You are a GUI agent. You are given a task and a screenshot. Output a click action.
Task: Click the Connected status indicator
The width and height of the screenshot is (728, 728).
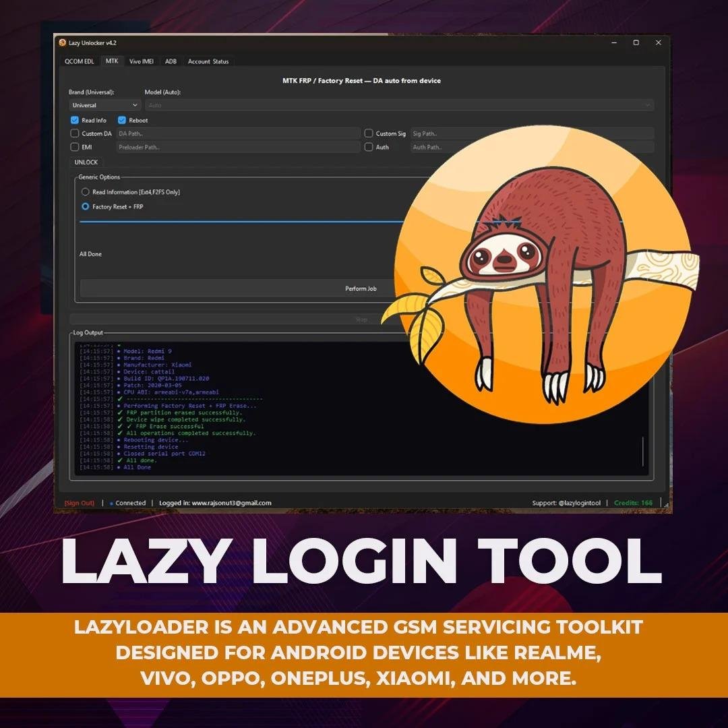(127, 503)
